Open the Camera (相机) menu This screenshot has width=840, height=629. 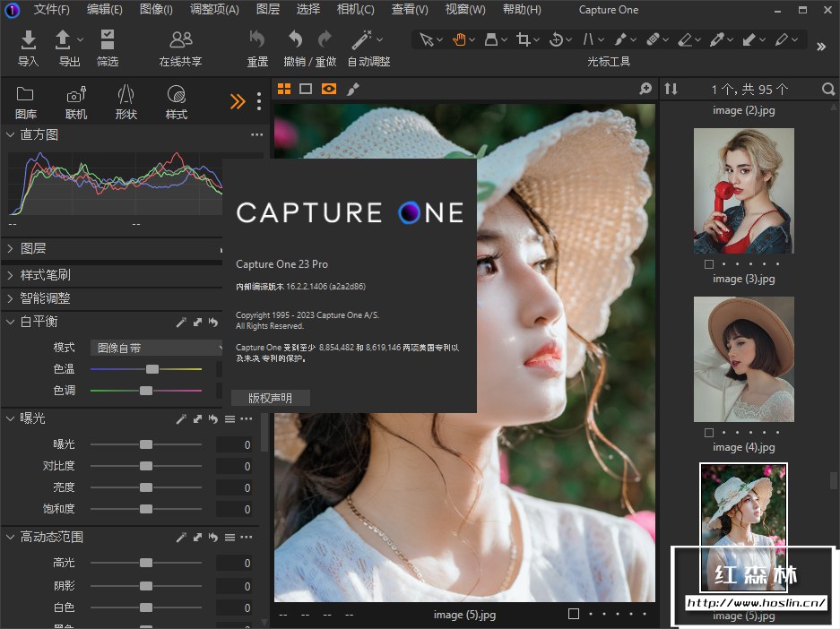(x=355, y=10)
